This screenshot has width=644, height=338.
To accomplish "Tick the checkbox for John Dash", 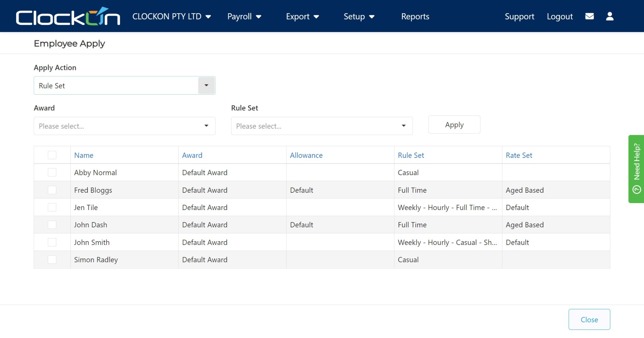I will (52, 224).
